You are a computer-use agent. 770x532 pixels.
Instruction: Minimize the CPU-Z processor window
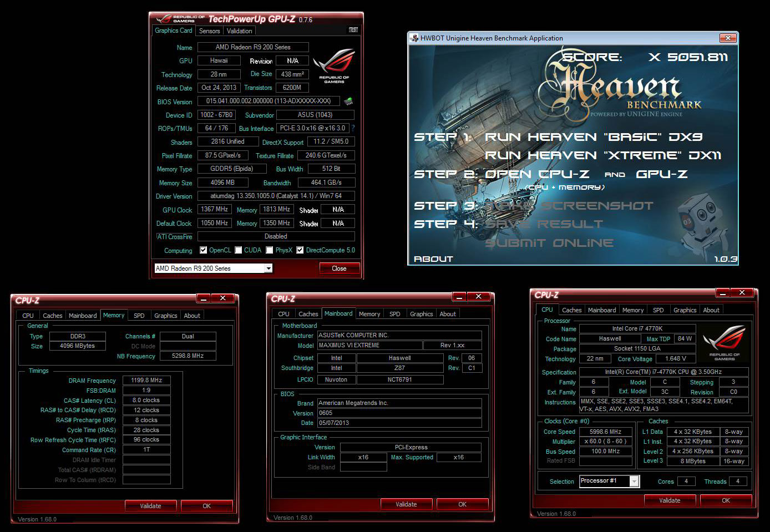tap(722, 293)
